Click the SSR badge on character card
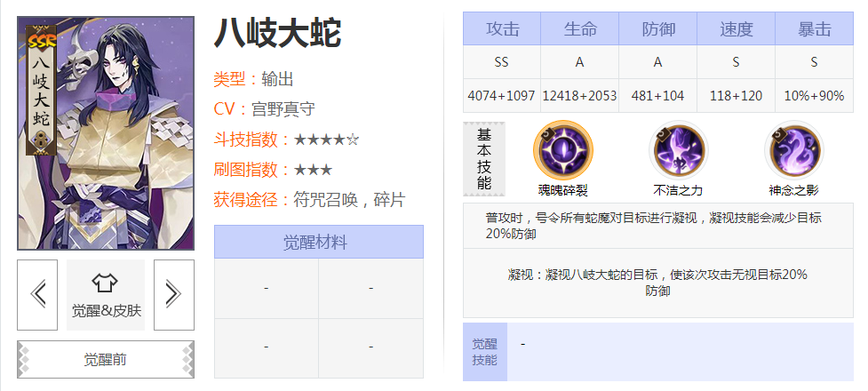The width and height of the screenshot is (868, 391). pos(42,40)
